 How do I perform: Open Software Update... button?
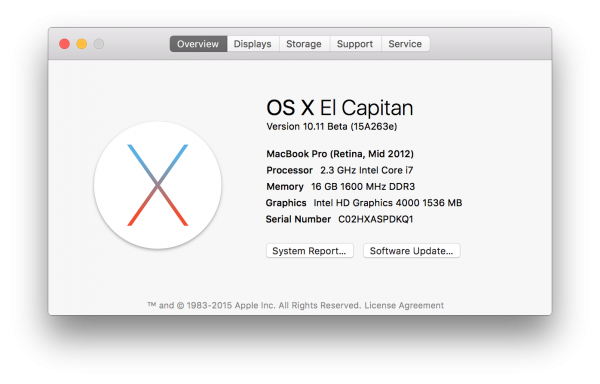click(x=411, y=251)
